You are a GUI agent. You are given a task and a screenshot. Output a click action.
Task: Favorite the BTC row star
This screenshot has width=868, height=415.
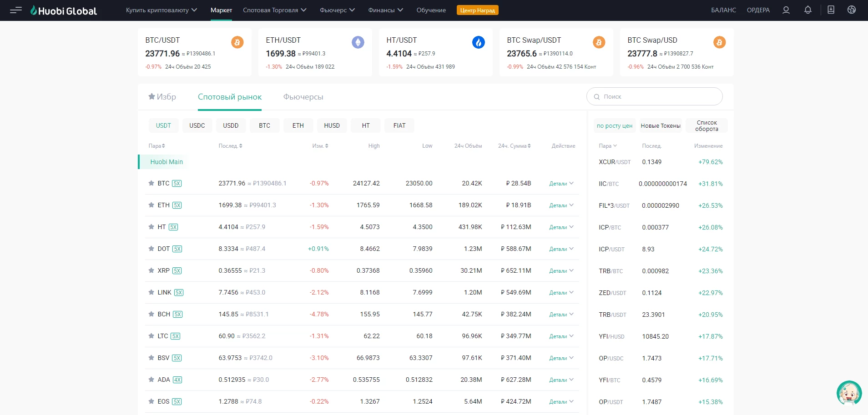coord(151,183)
